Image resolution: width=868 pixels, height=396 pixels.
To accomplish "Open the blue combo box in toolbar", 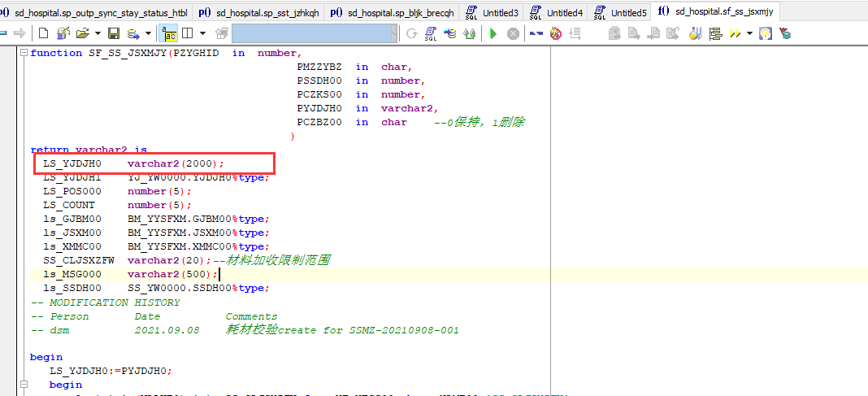I will [315, 34].
